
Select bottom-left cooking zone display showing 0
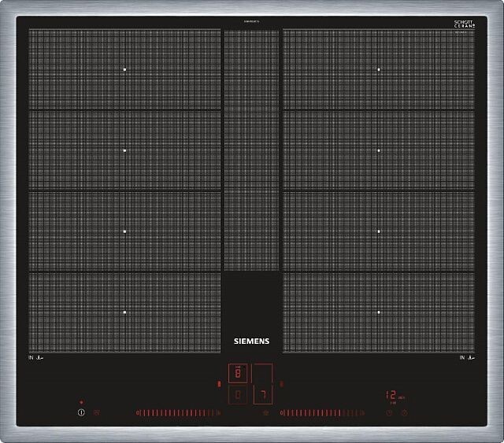(x=239, y=394)
